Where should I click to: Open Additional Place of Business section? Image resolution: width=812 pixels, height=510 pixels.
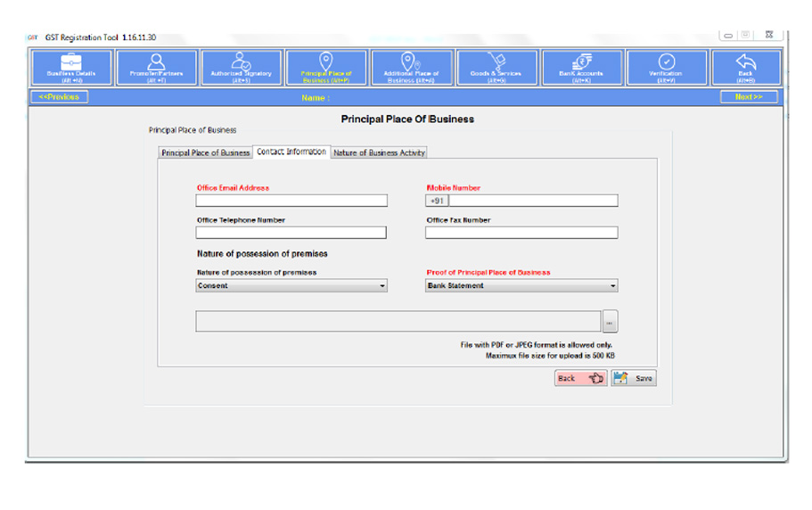pos(411,68)
